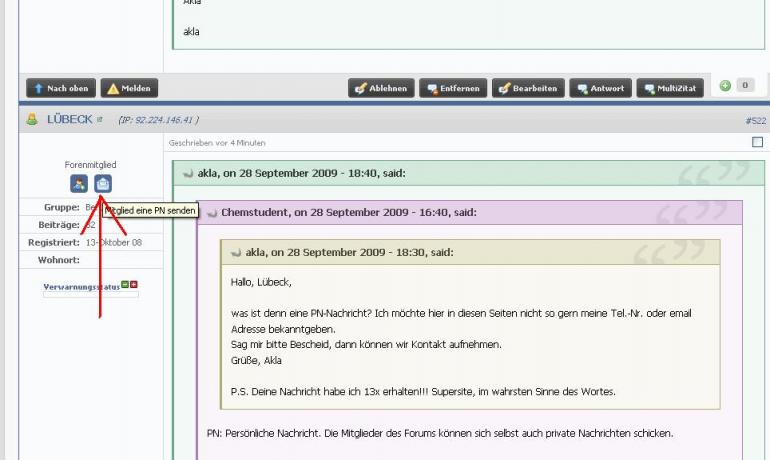The image size is (770, 460).
Task: Open post permalink #522
Action: click(756, 121)
